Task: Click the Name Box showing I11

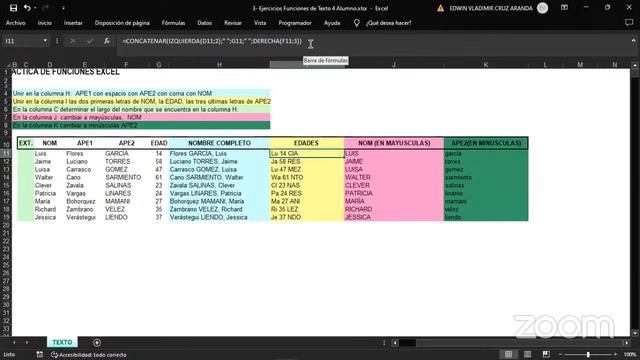Action: pos(22,41)
